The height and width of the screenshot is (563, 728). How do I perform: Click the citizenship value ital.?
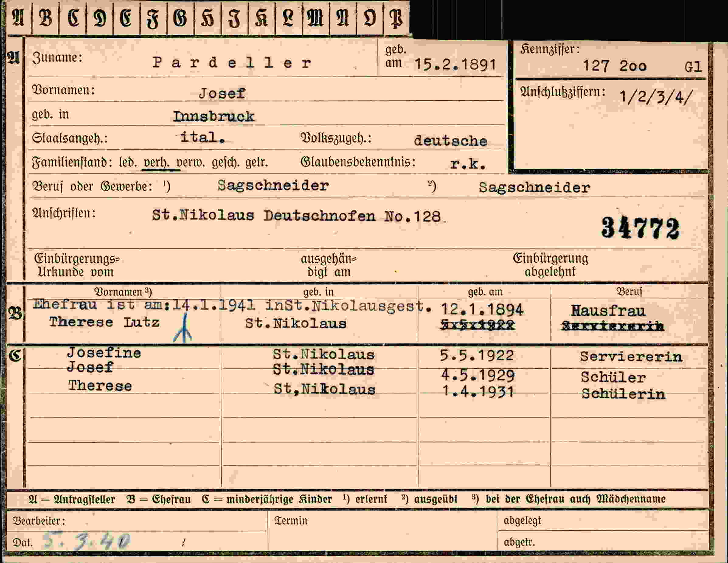click(x=202, y=137)
